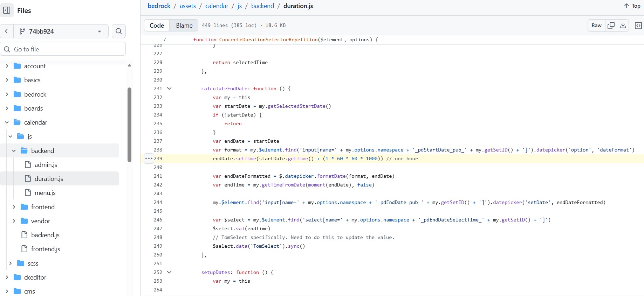This screenshot has height=296, width=644.
Task: Collapse the file tree side panel
Action: (7, 10)
